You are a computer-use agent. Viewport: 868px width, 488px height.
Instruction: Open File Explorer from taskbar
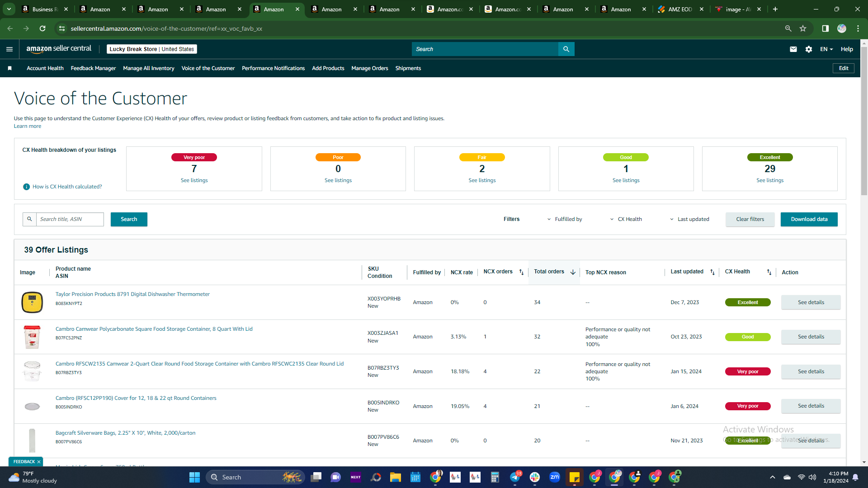[396, 477]
